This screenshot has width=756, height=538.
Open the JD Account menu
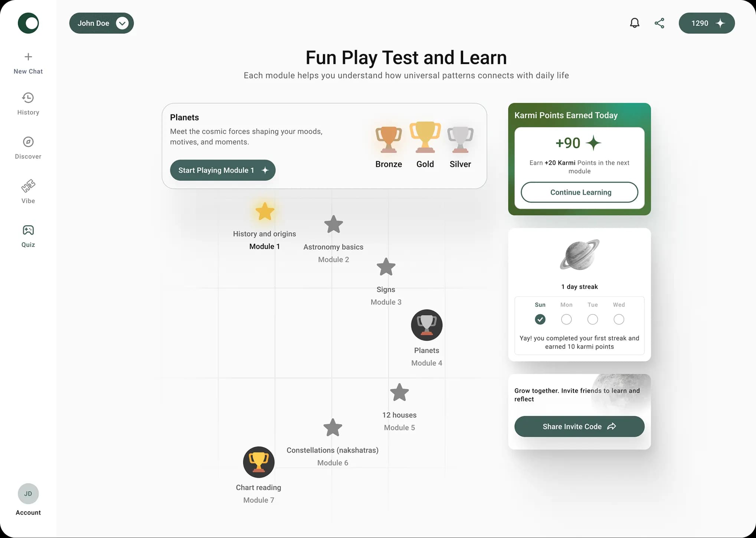pyautogui.click(x=28, y=494)
